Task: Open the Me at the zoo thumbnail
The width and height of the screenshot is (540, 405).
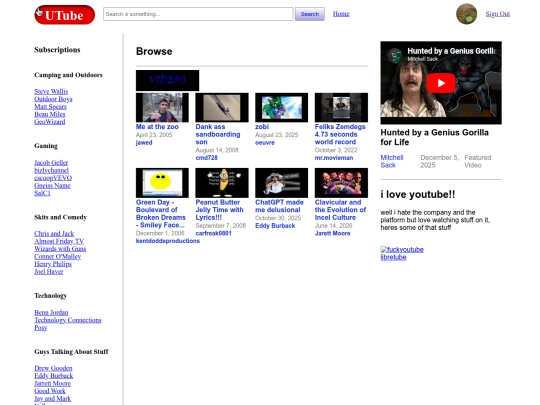Action: tap(162, 107)
